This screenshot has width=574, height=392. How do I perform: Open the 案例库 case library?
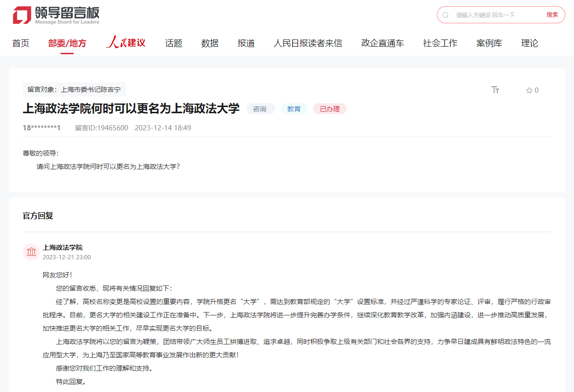coord(489,43)
